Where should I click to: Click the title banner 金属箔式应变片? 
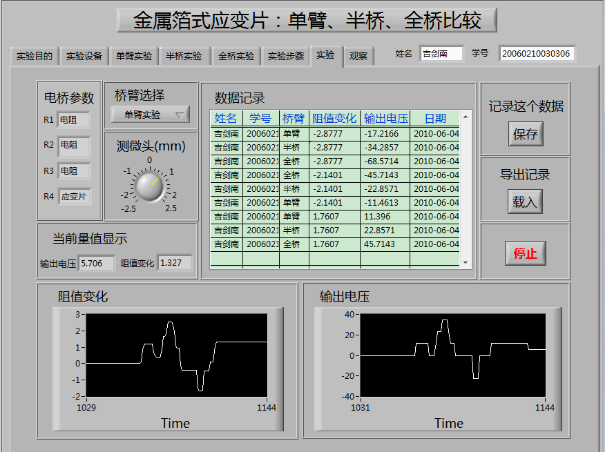[x=307, y=20]
